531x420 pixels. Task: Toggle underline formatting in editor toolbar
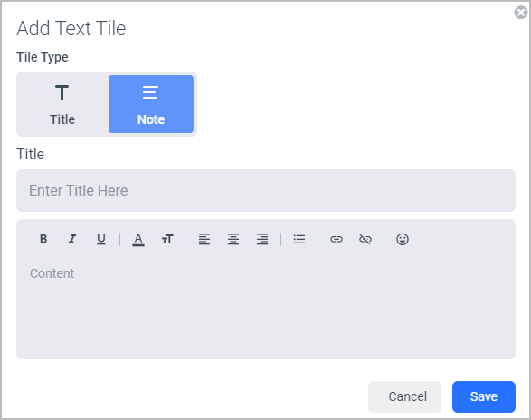[x=101, y=239]
